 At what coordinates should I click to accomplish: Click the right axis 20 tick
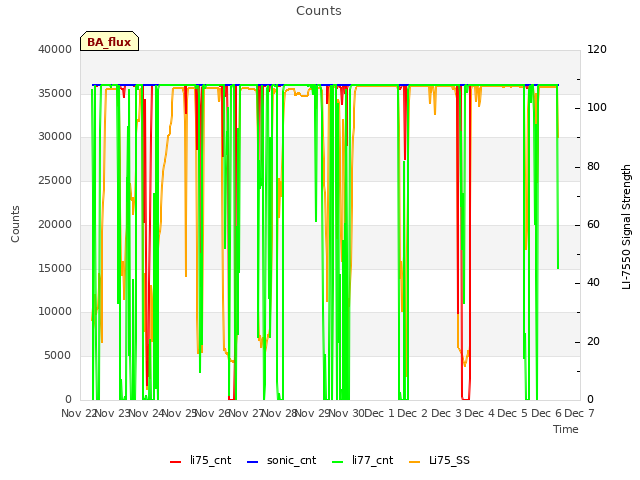pyautogui.click(x=593, y=342)
